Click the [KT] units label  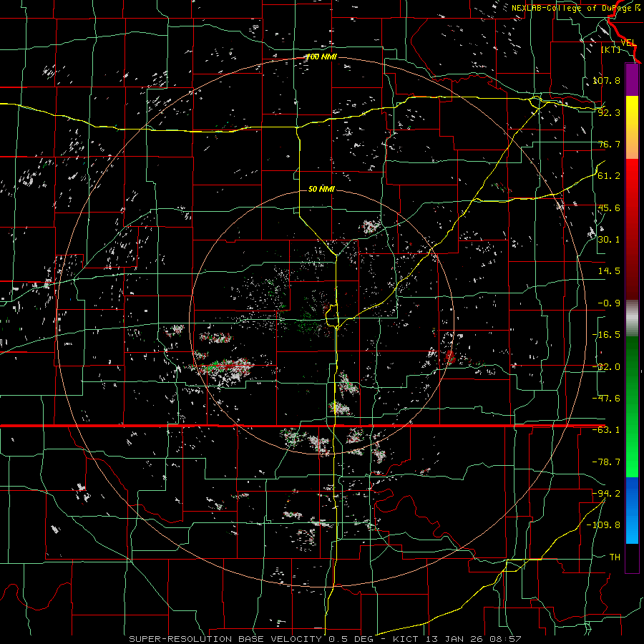click(611, 49)
